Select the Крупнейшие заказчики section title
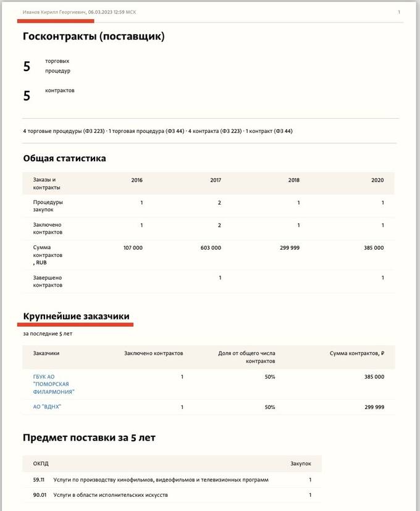This screenshot has width=420, height=511. pyautogui.click(x=76, y=316)
